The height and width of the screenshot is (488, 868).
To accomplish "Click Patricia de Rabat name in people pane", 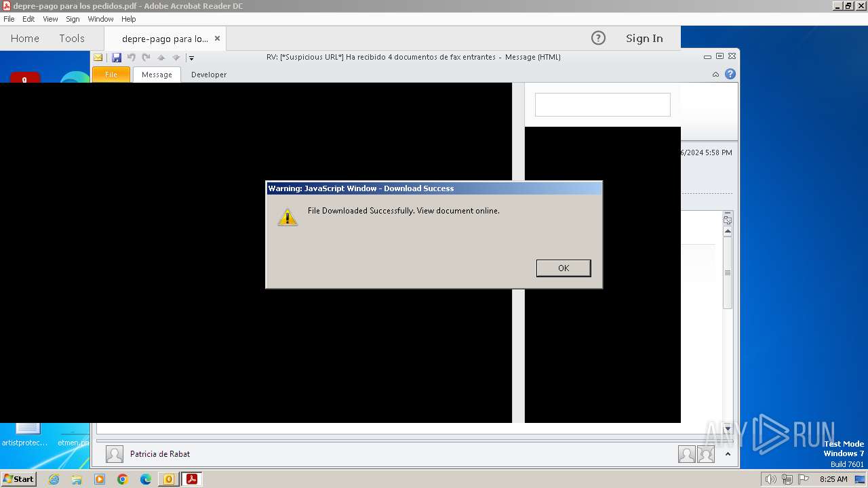I will point(160,454).
